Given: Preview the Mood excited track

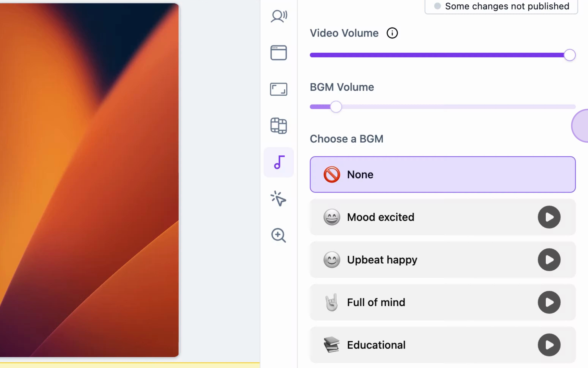Looking at the screenshot, I should 549,217.
